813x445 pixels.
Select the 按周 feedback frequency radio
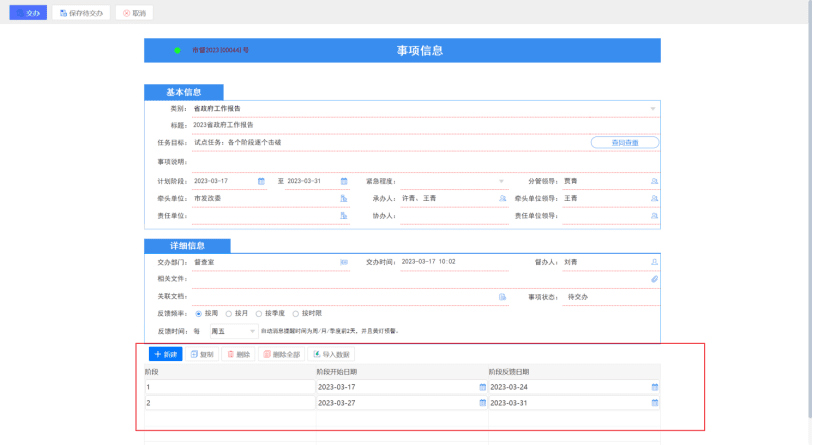(199, 314)
